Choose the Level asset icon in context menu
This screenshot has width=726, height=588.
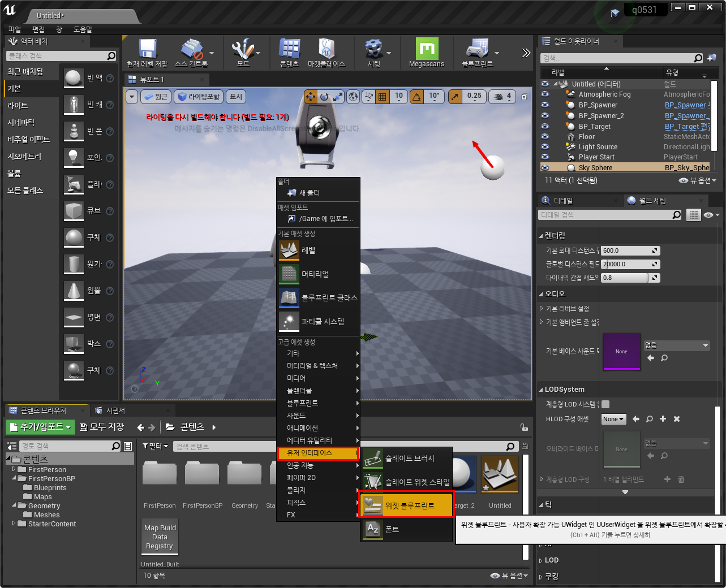coord(289,250)
